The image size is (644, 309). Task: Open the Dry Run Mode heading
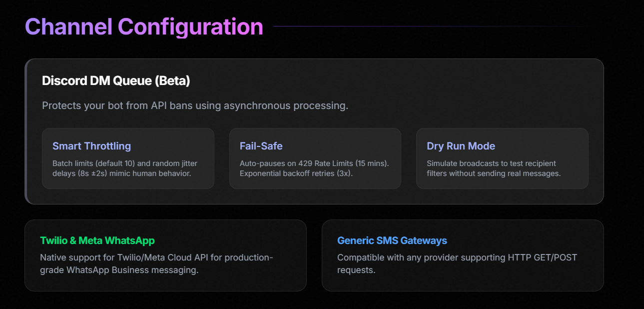pyautogui.click(x=461, y=146)
